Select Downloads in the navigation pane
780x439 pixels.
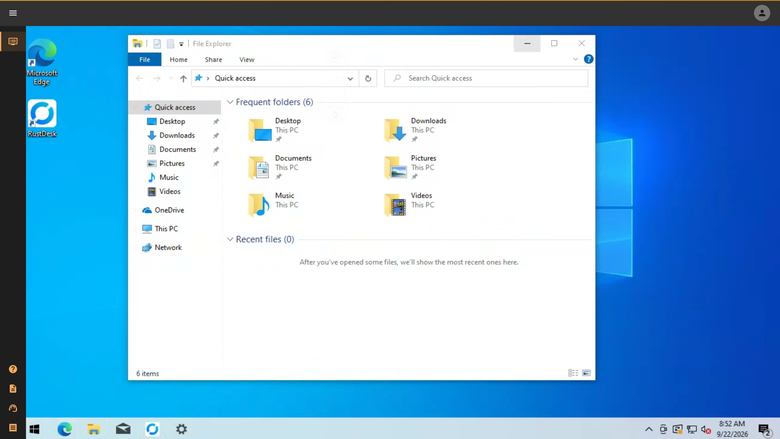click(177, 135)
